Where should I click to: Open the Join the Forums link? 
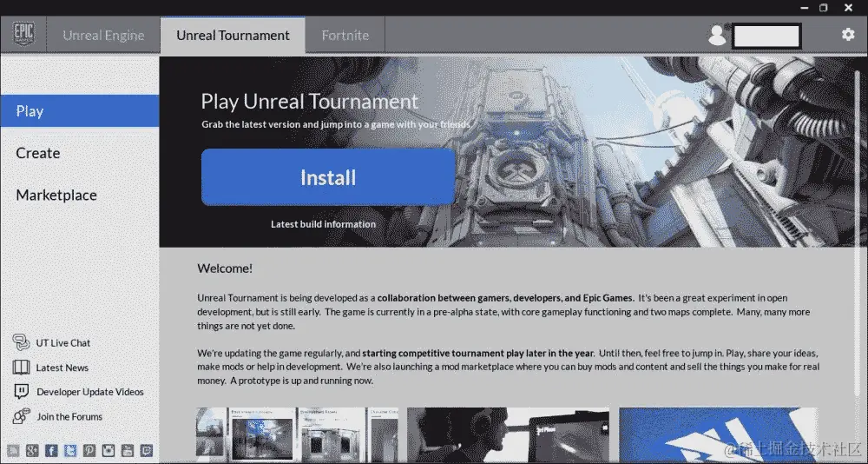point(69,416)
